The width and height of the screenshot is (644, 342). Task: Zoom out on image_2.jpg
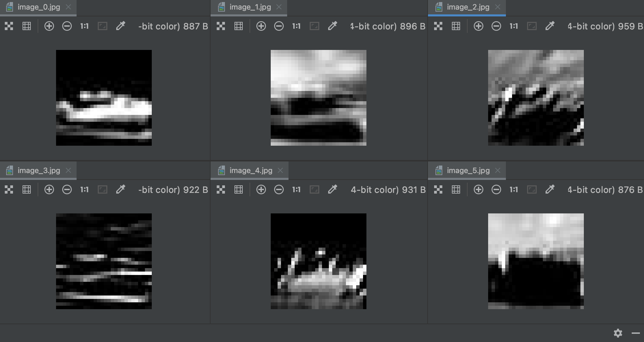pos(496,26)
